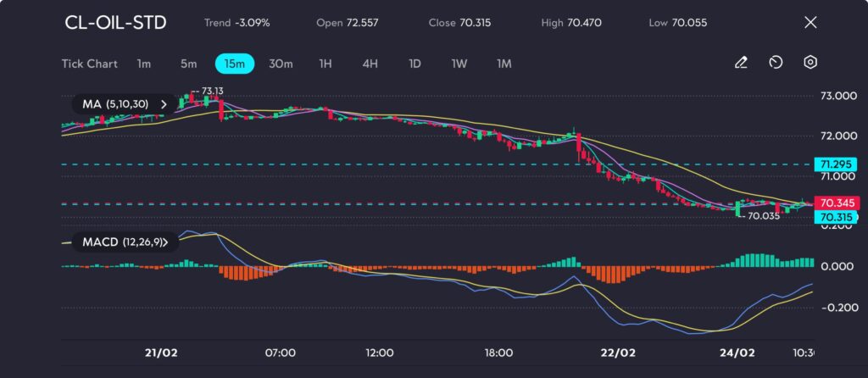Click the gauge indicator icon
Viewport: 868px width, 378px height.
[776, 63]
